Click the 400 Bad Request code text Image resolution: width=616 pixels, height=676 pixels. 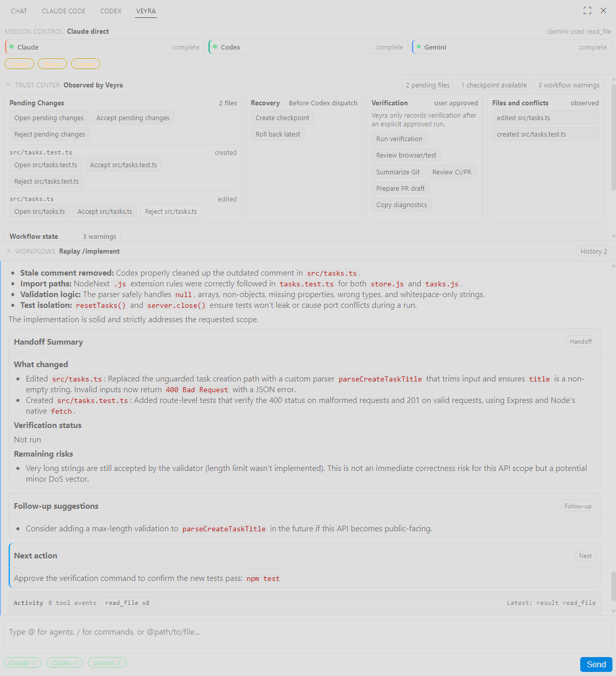click(x=197, y=390)
